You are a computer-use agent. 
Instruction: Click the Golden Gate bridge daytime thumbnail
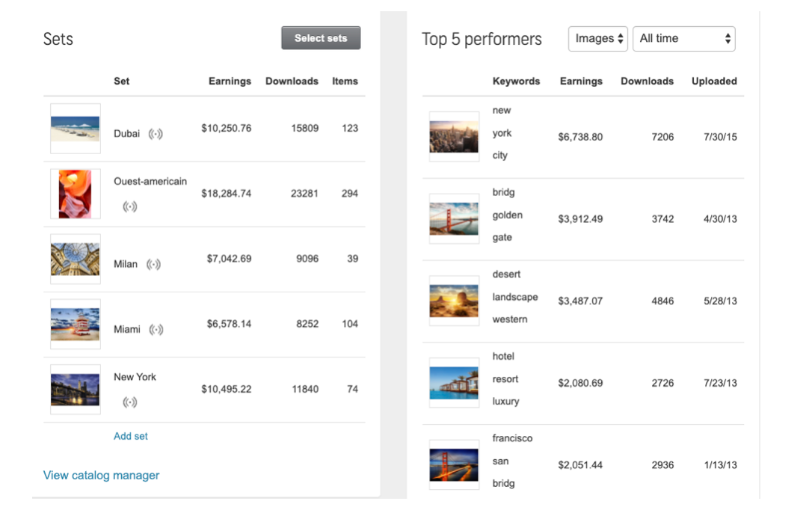pos(454,219)
